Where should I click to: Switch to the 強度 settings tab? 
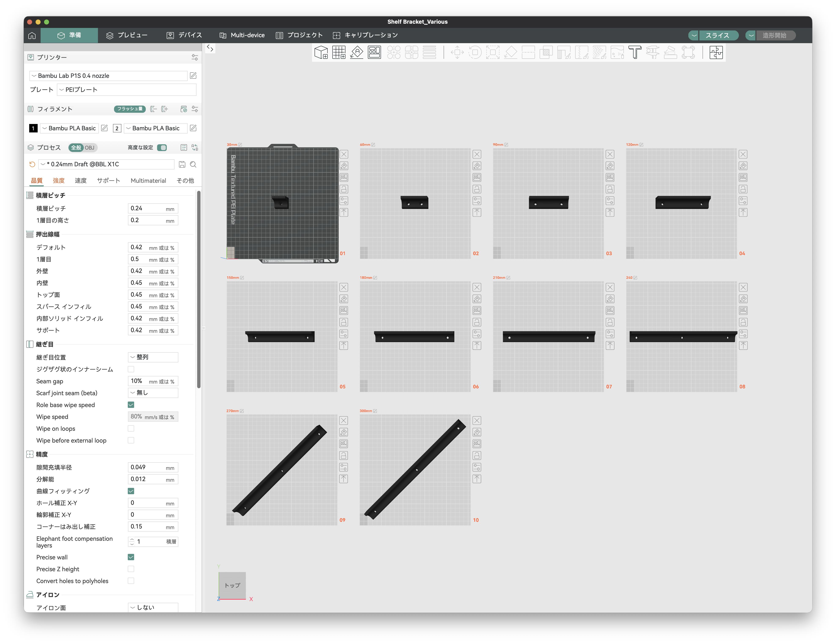pyautogui.click(x=59, y=181)
